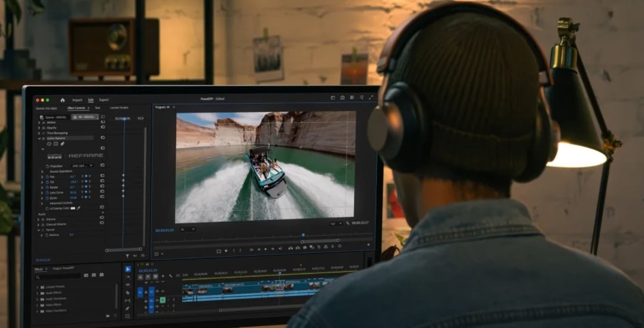The height and width of the screenshot is (328, 644).
Task: Add keyframe diamond on the Pan row
Action: tap(86, 176)
